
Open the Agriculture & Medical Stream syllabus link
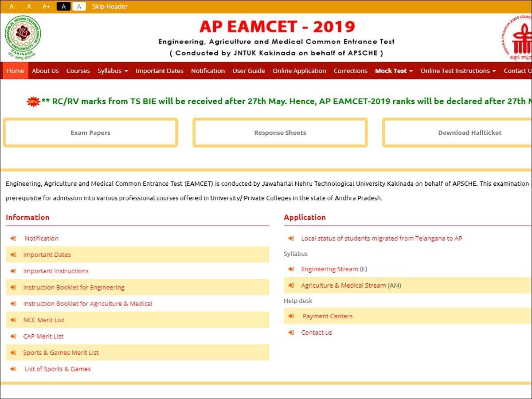[x=344, y=286]
